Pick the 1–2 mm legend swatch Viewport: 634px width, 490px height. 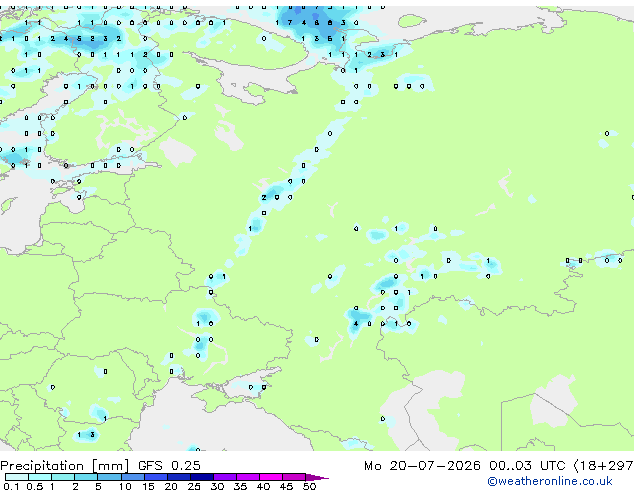[x=63, y=477]
